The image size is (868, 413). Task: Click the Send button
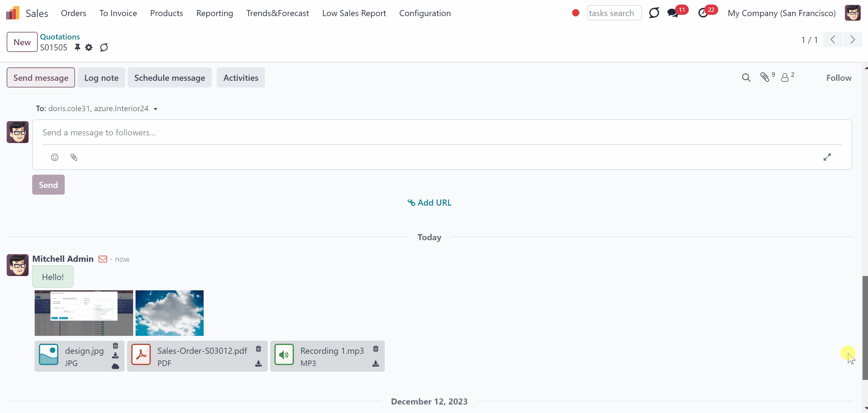pos(48,184)
